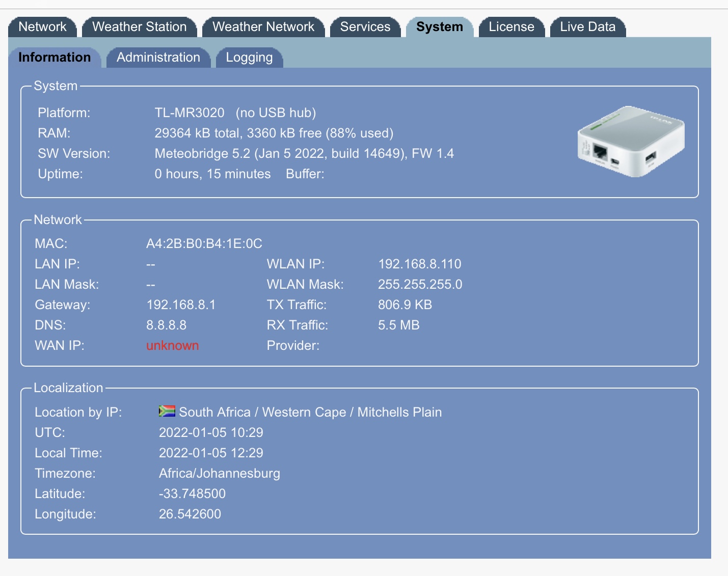Open the License tab

pyautogui.click(x=511, y=27)
